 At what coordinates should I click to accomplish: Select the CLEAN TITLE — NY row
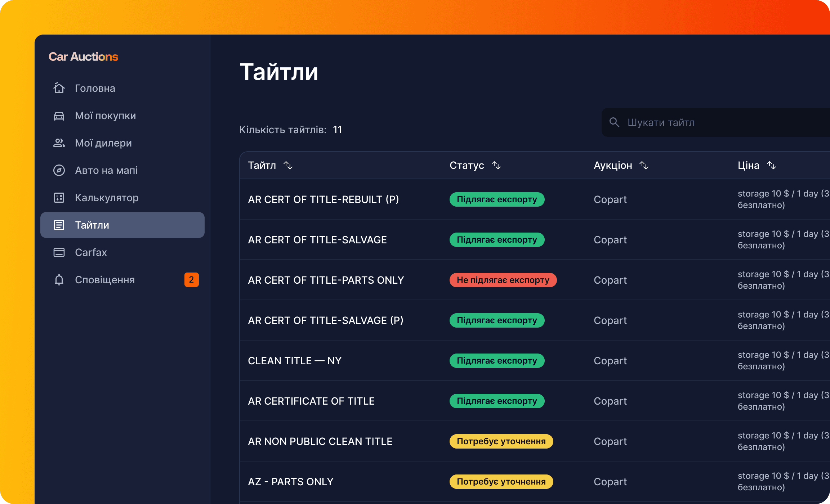pyautogui.click(x=295, y=361)
